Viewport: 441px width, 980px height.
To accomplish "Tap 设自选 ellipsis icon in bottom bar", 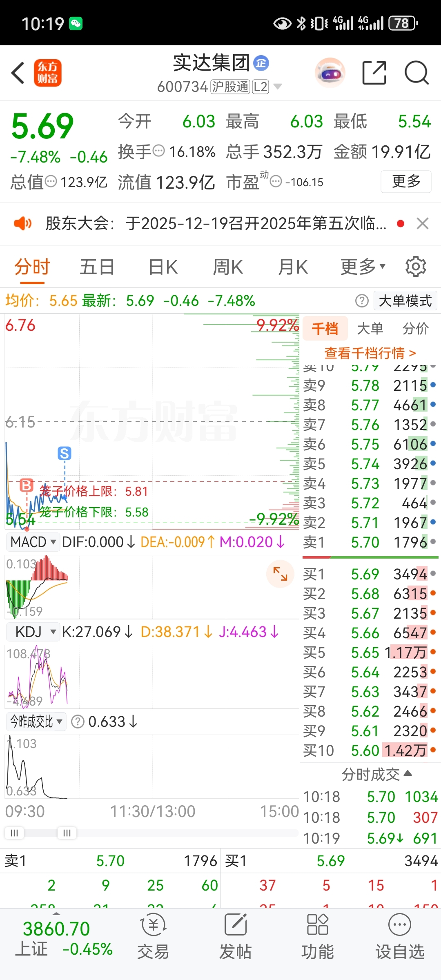I will point(400,924).
